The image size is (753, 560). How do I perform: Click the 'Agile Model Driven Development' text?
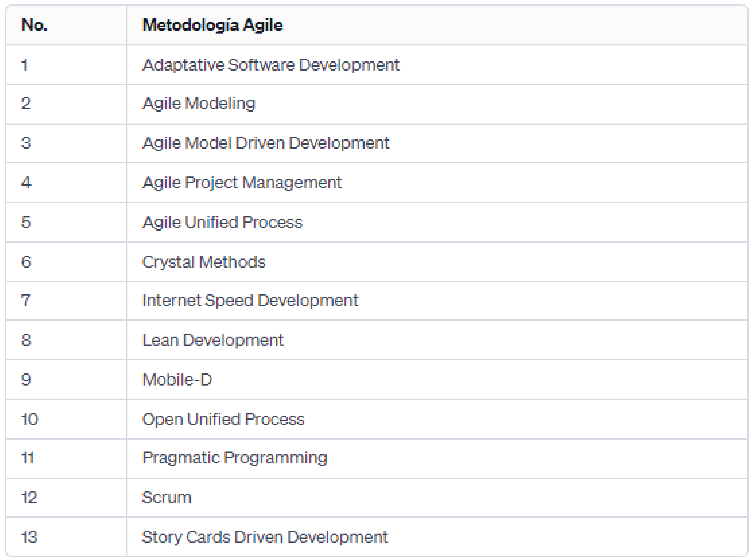[x=266, y=143]
